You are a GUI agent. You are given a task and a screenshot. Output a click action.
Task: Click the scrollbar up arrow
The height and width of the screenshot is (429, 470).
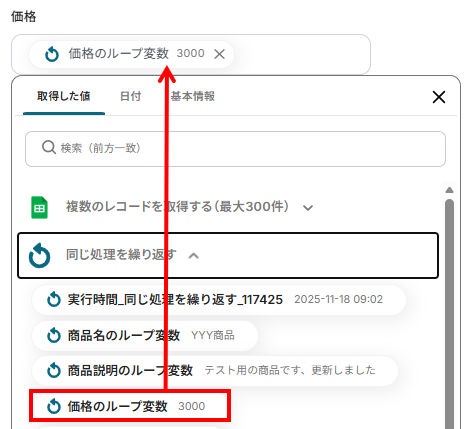tap(449, 190)
